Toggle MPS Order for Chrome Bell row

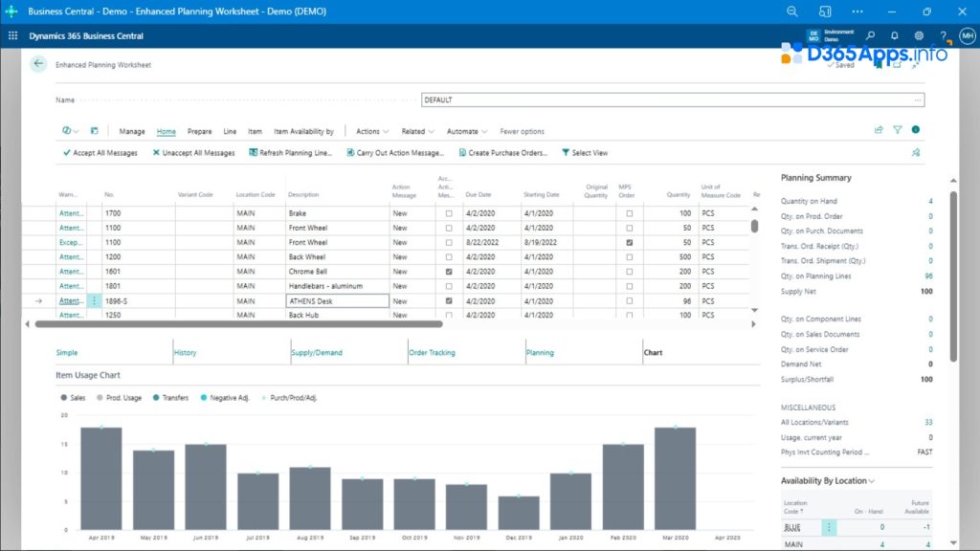pos(630,272)
